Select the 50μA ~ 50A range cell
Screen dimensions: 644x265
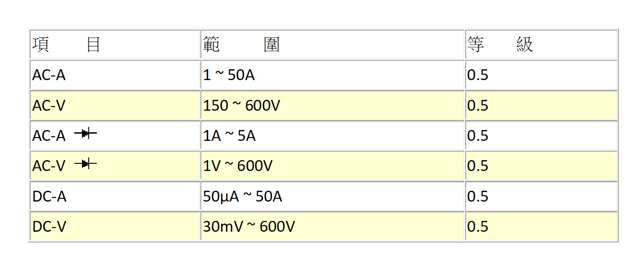pos(332,197)
